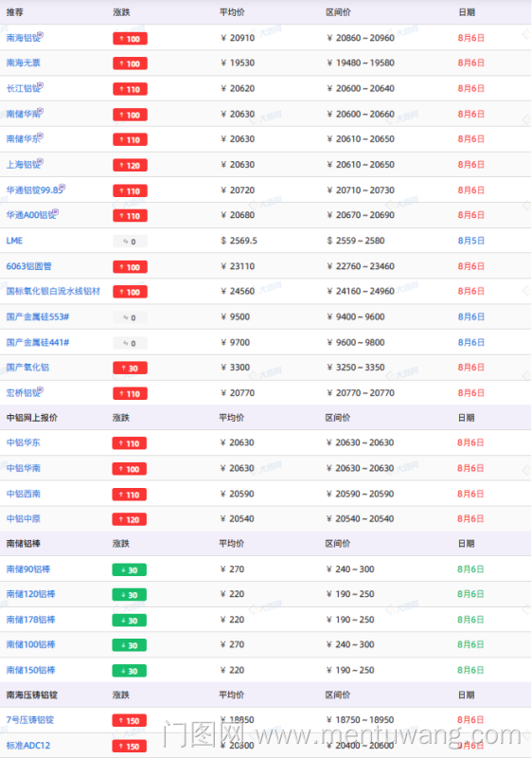This screenshot has height=758, width=532.
Task: Open the 南储华南 link
Action: 23,114
